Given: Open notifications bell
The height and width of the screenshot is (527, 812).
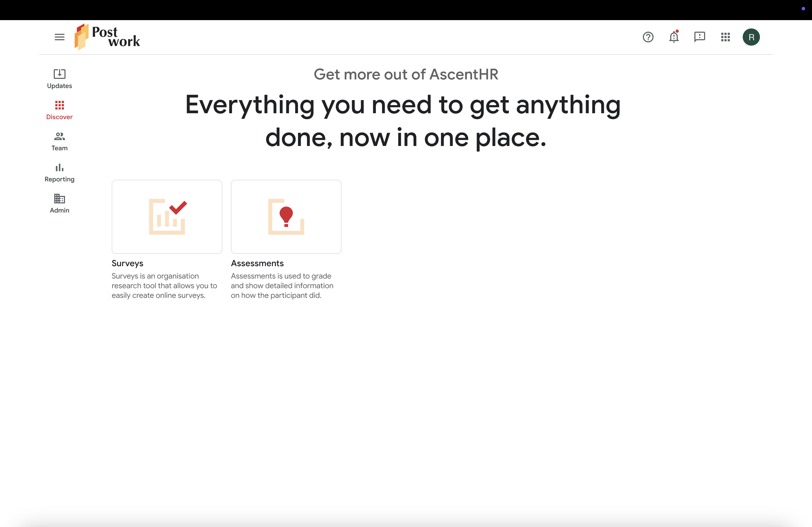Looking at the screenshot, I should (674, 36).
